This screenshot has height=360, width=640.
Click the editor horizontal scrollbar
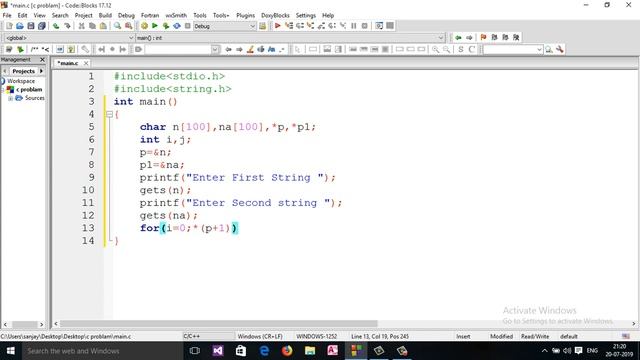[219, 324]
